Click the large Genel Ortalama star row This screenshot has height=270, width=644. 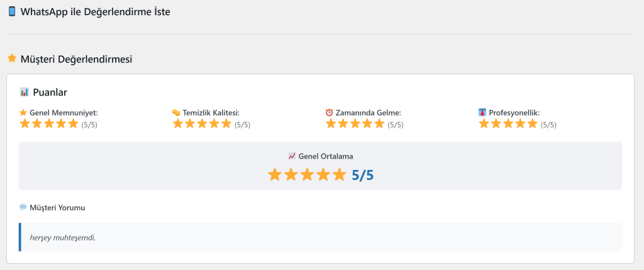(x=307, y=175)
